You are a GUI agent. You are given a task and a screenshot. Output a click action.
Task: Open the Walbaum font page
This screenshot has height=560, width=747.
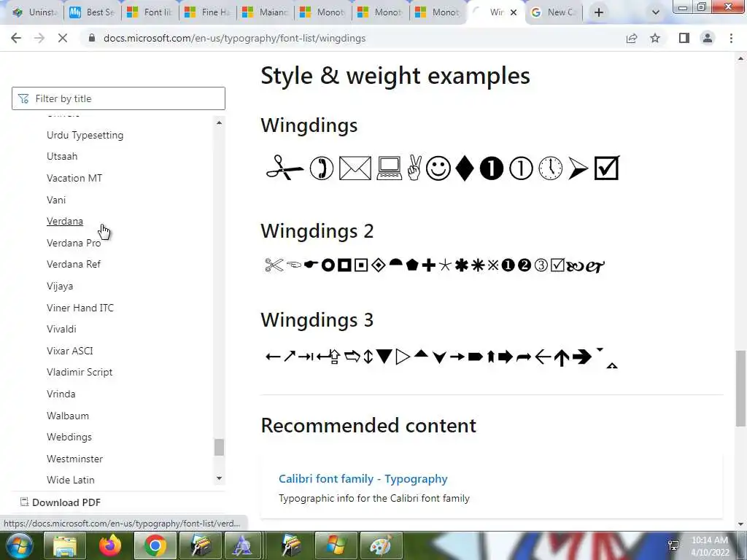point(68,416)
